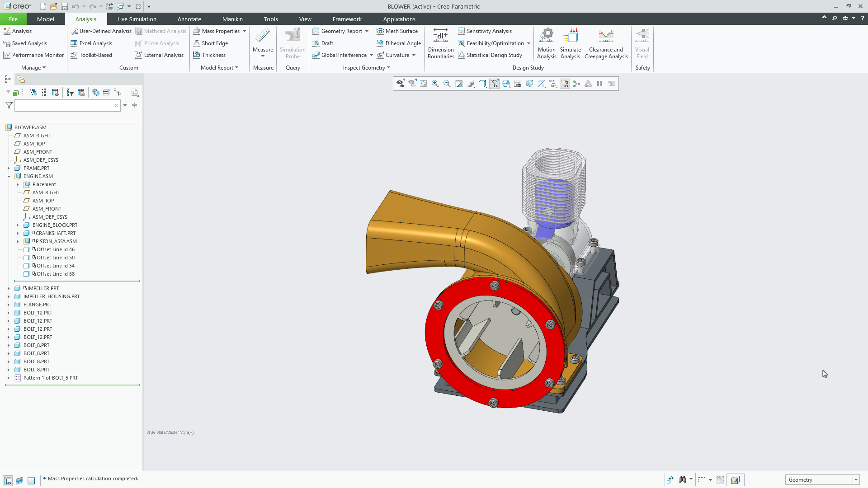Click the Zoom Out magnifier icon
Screen dimensions: 868x488
click(x=447, y=84)
